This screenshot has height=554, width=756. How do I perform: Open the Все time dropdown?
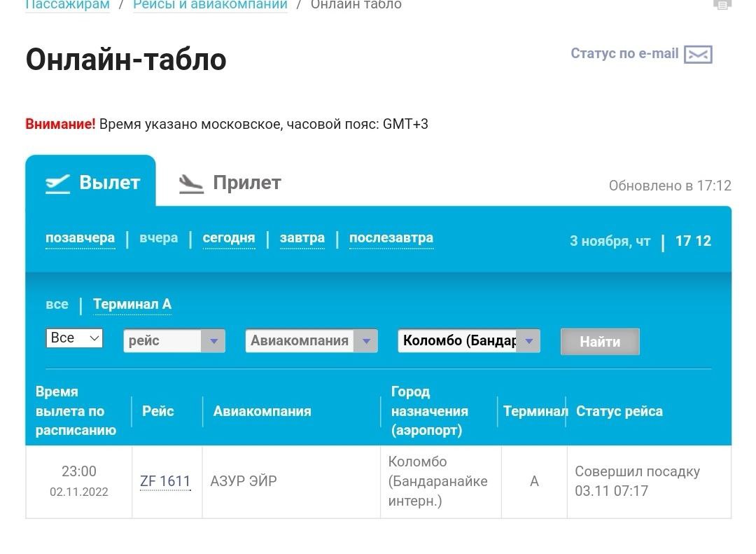tap(74, 338)
